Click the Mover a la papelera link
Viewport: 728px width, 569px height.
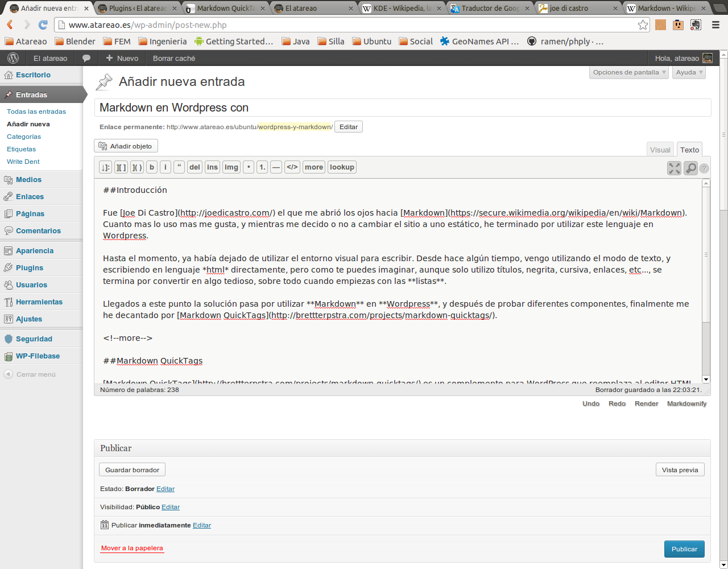coord(132,548)
